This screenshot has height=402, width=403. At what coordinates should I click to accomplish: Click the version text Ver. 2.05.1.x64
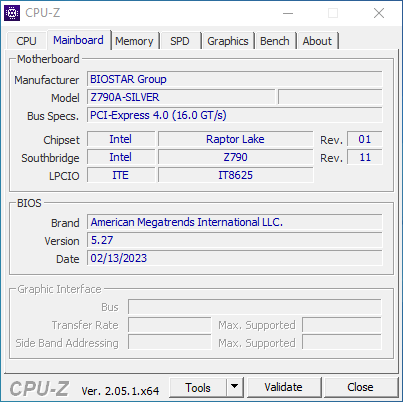120,391
